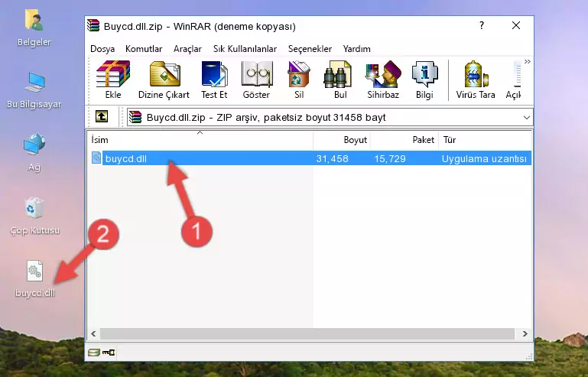Open the Yardım menu
Screen dimensions: 588x377
pos(356,49)
